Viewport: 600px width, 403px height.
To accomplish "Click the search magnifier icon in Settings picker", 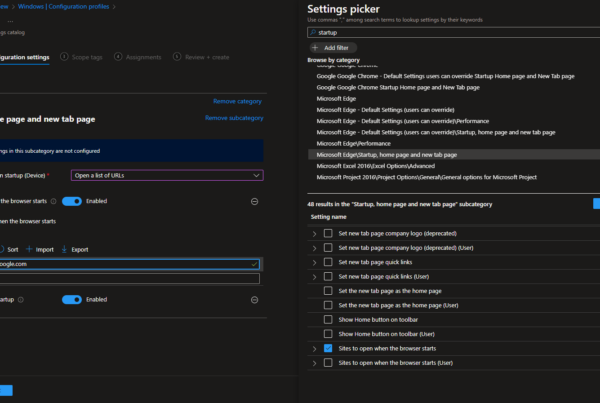I will [313, 33].
